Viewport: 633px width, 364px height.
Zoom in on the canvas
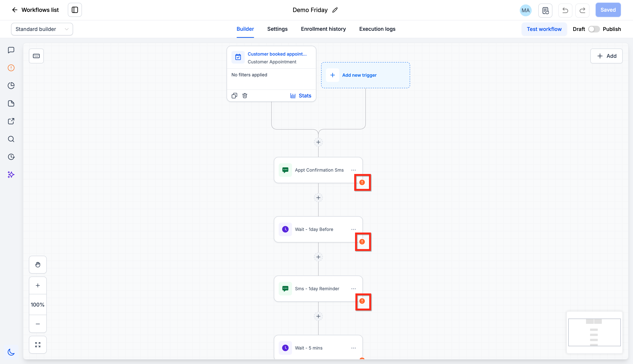pyautogui.click(x=38, y=285)
